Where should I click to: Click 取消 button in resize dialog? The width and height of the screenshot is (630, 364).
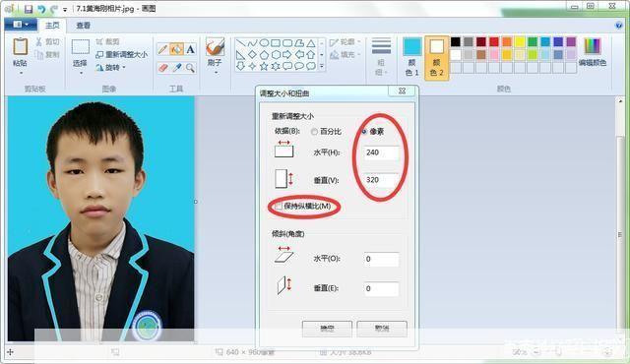[382, 329]
